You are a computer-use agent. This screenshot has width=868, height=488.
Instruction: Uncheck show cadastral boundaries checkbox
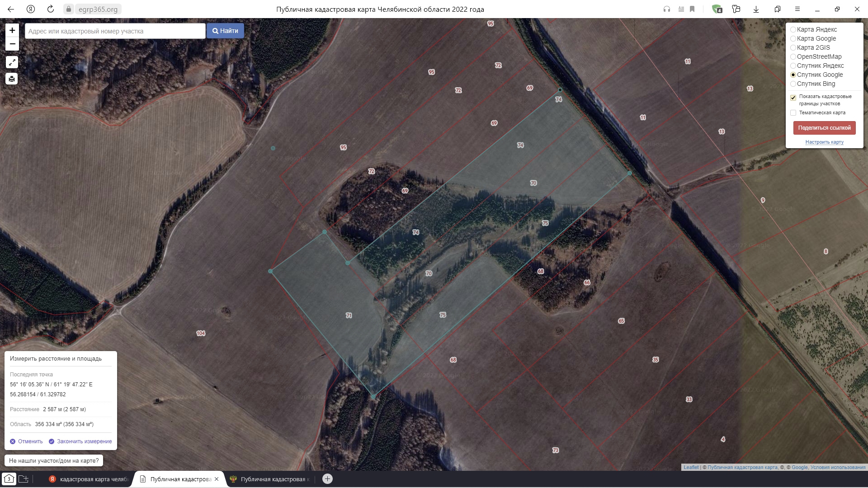click(x=793, y=98)
